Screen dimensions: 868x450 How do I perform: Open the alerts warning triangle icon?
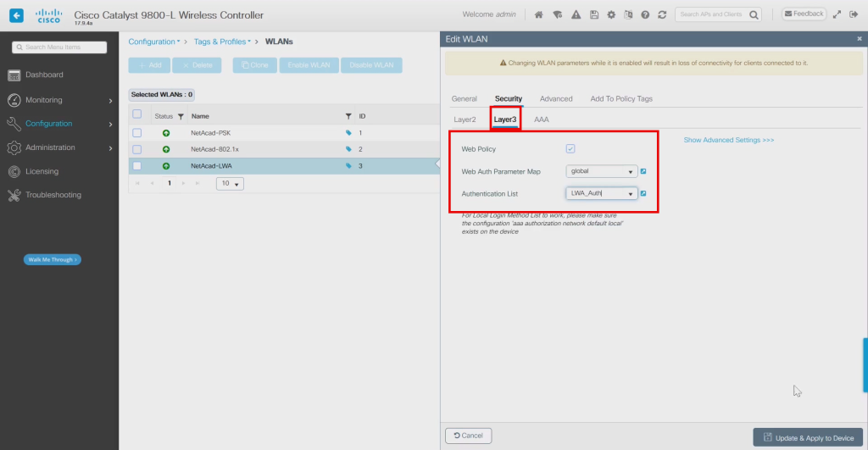576,15
